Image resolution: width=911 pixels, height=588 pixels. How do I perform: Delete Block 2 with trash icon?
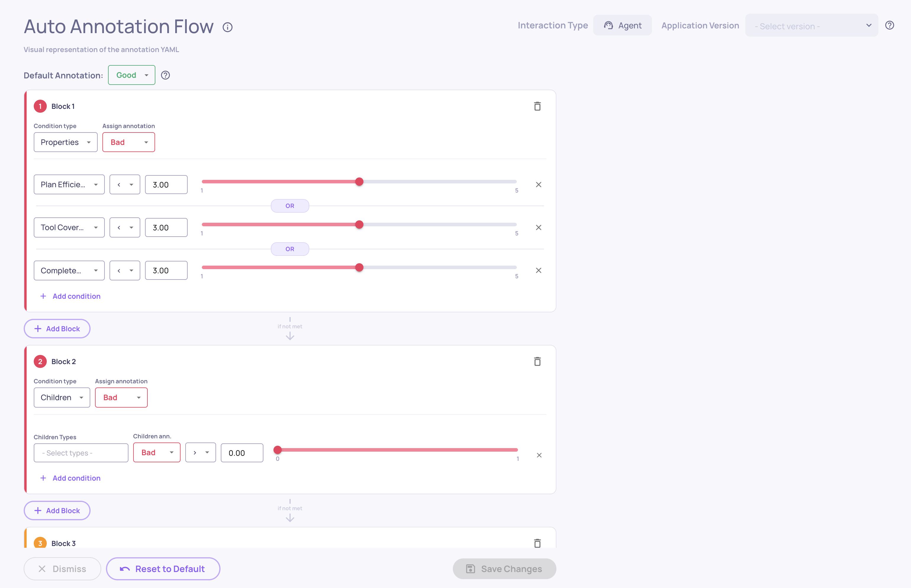pos(537,361)
